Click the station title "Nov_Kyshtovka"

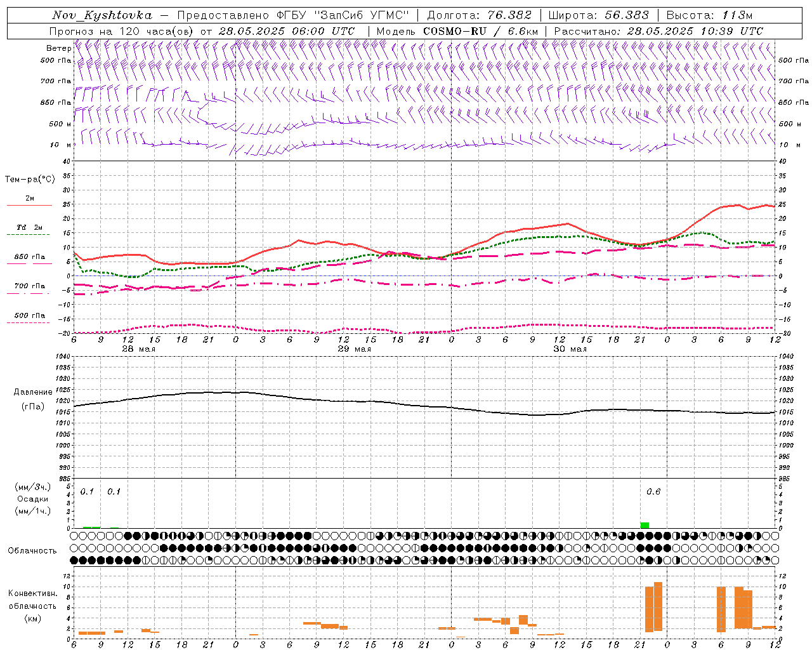(101, 15)
